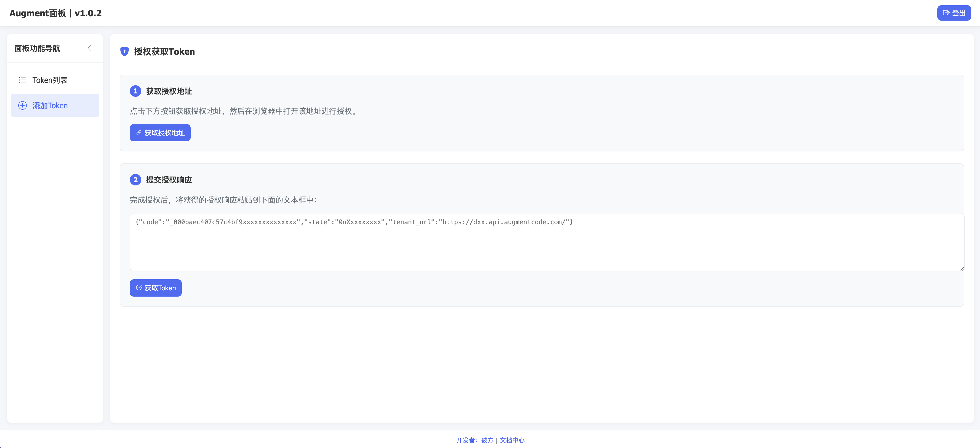
Task: Click the 获取Token submit button
Action: [x=156, y=288]
